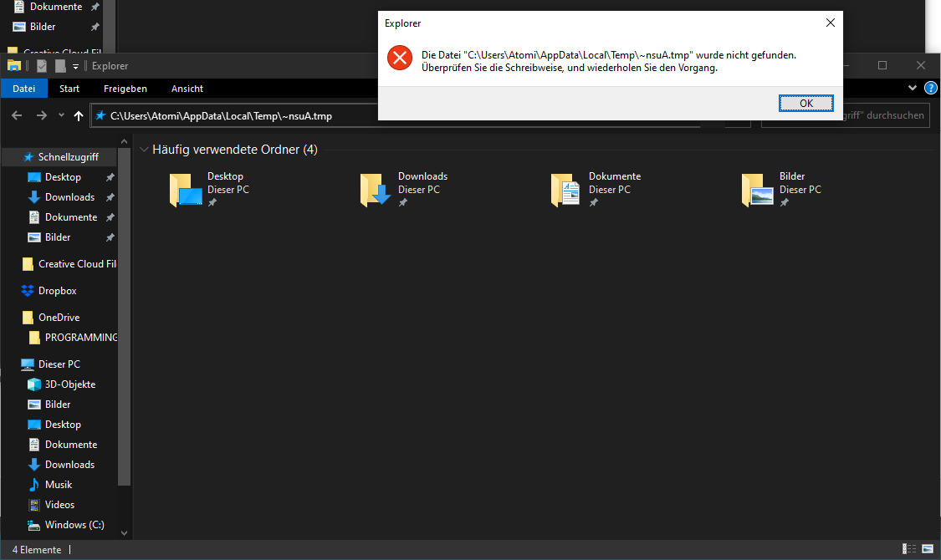Click the Properties checkmark icon in the quick access toolbar

[x=42, y=66]
